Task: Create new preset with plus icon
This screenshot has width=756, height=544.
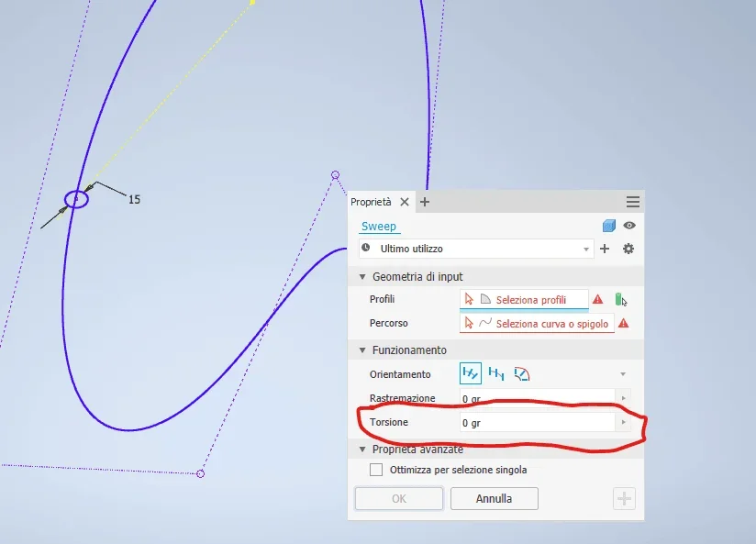Action: [605, 249]
